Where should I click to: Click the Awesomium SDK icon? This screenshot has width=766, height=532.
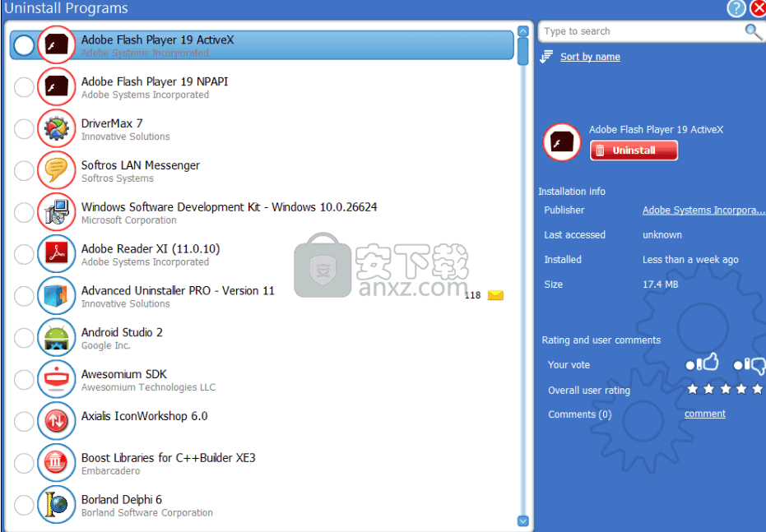(56, 379)
